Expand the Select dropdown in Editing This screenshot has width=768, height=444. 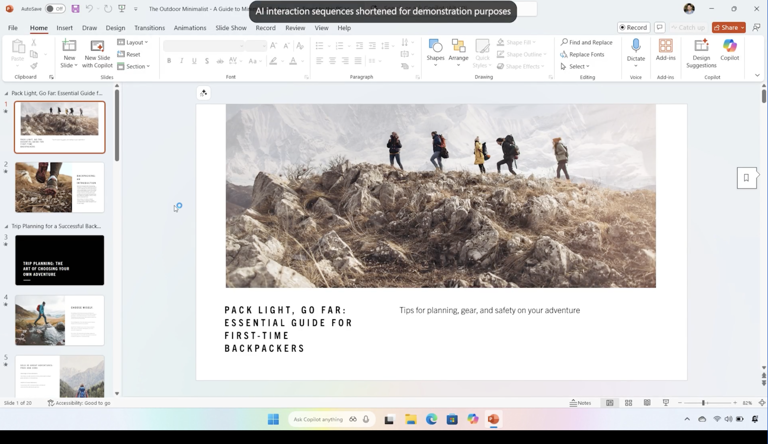pyautogui.click(x=575, y=66)
